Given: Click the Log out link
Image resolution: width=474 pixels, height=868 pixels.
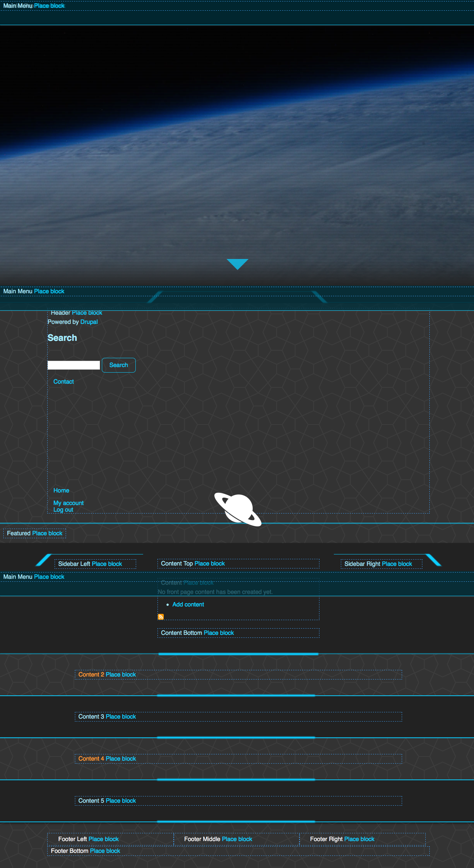Looking at the screenshot, I should click(63, 509).
